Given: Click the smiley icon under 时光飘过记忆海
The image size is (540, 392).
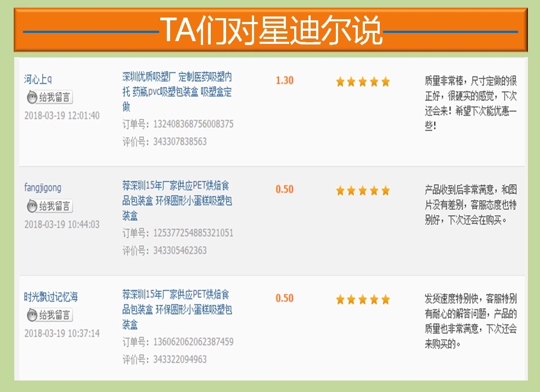Looking at the screenshot, I should click(31, 315).
